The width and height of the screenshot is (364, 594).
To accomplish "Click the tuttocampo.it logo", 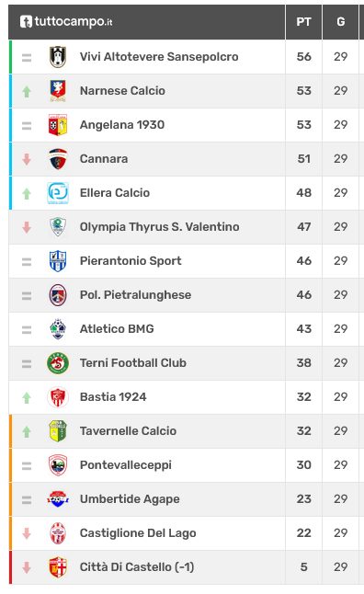I will tap(66, 21).
